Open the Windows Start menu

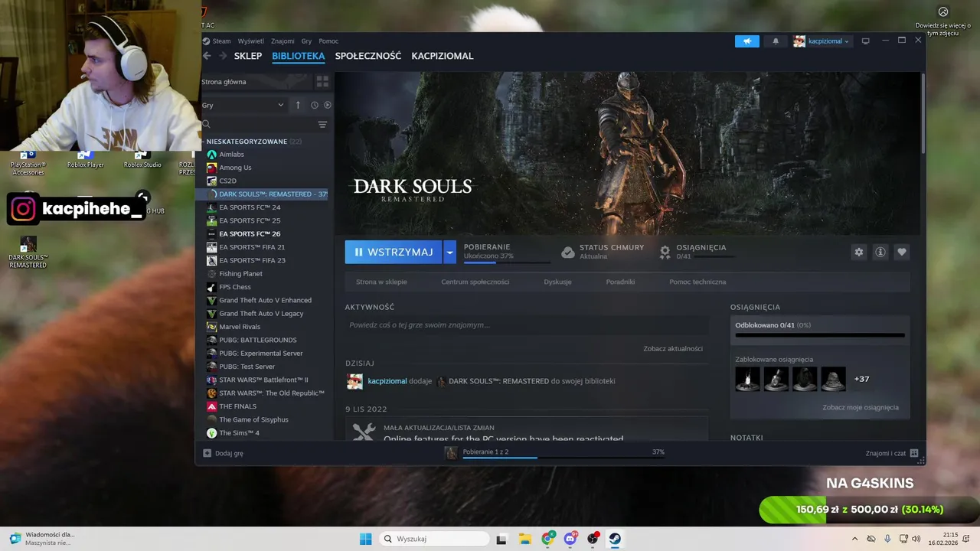365,539
